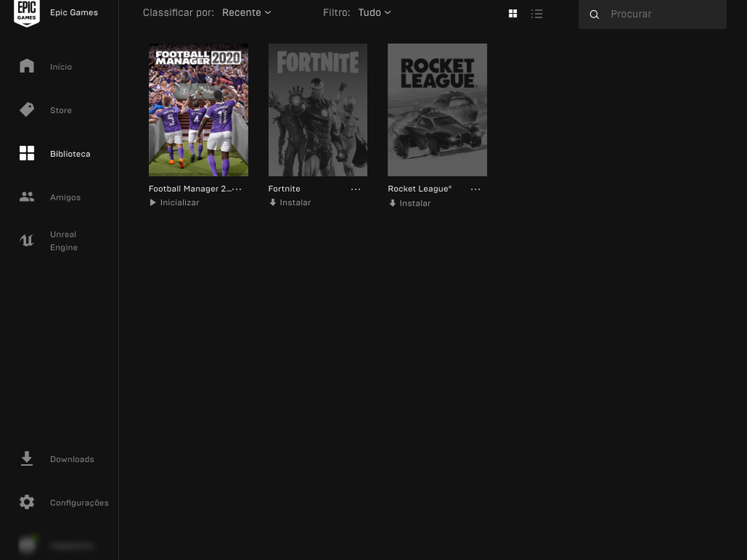The image size is (747, 560).
Task: Click the Rocket League title text
Action: click(x=419, y=189)
